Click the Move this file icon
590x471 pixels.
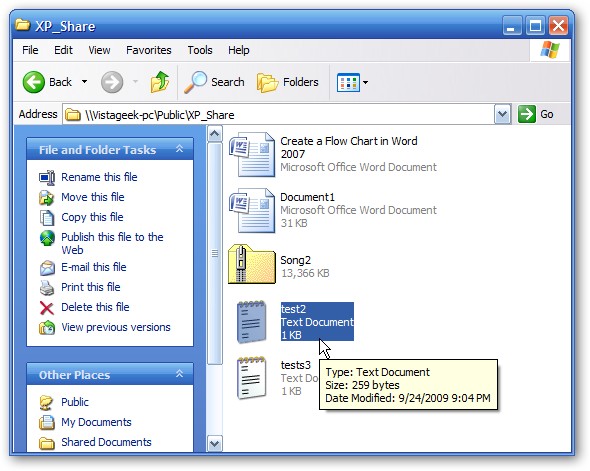tap(47, 198)
